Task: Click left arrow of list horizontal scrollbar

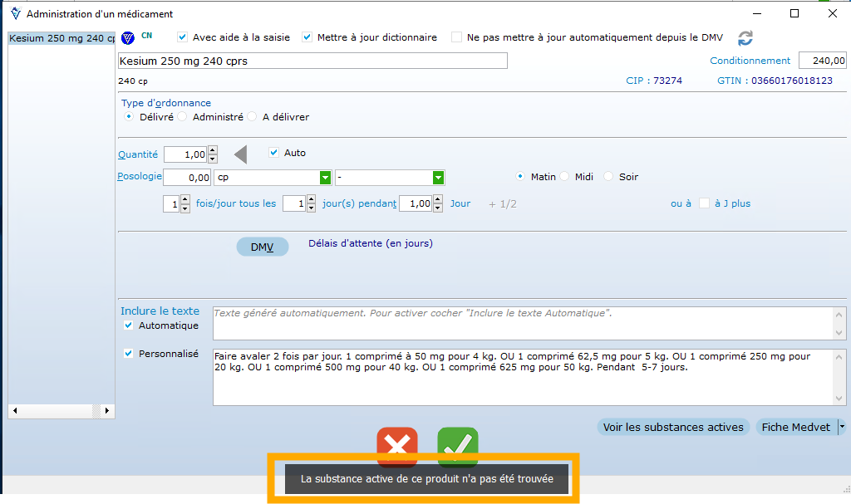Action: click(15, 411)
